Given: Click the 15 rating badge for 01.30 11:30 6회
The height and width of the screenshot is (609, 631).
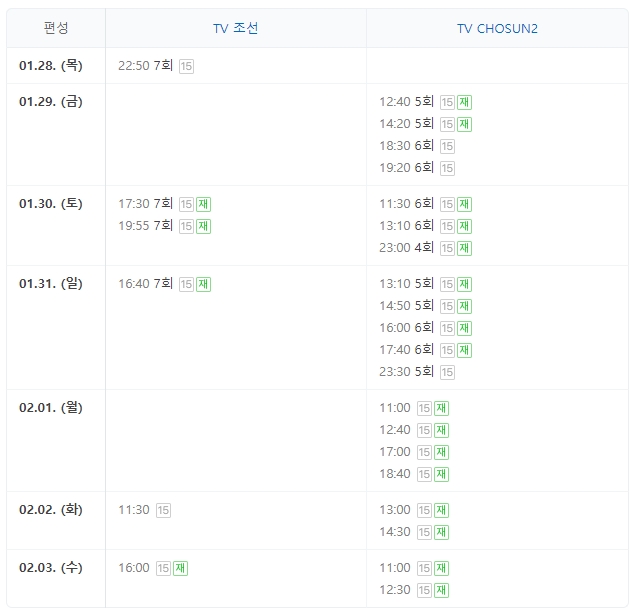Looking at the screenshot, I should click(447, 204).
